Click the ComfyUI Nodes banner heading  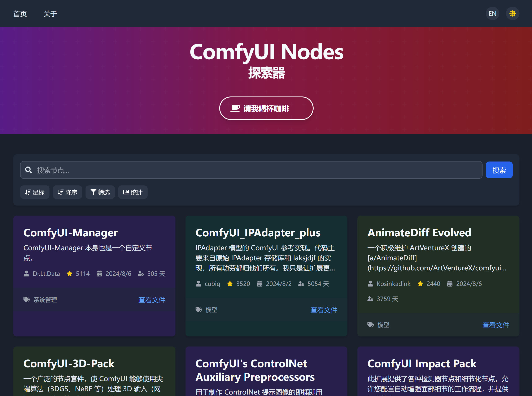coord(266,52)
